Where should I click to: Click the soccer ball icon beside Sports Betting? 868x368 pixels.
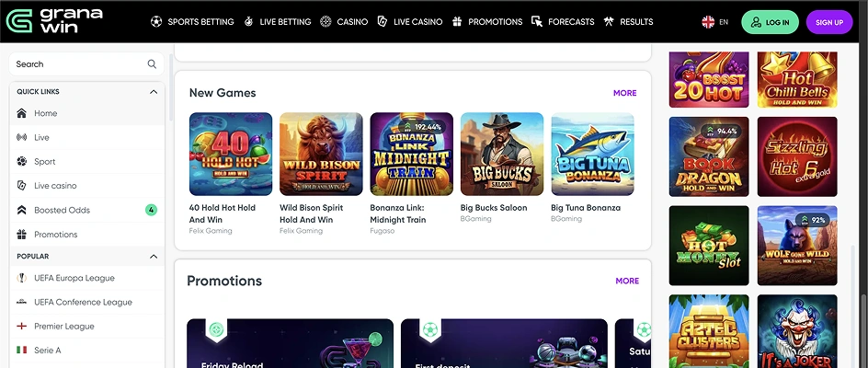pyautogui.click(x=156, y=21)
